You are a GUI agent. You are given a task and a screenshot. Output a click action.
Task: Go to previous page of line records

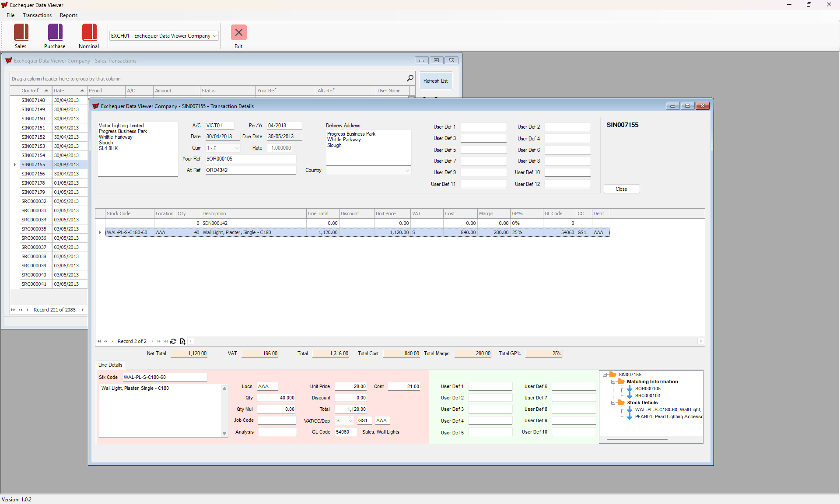click(106, 341)
